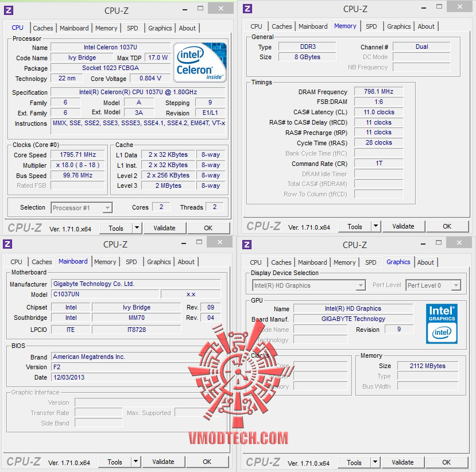Viewport: 476px width, 472px height.
Task: Click the Socket 1023 FCBGA package field
Action: tap(110, 68)
